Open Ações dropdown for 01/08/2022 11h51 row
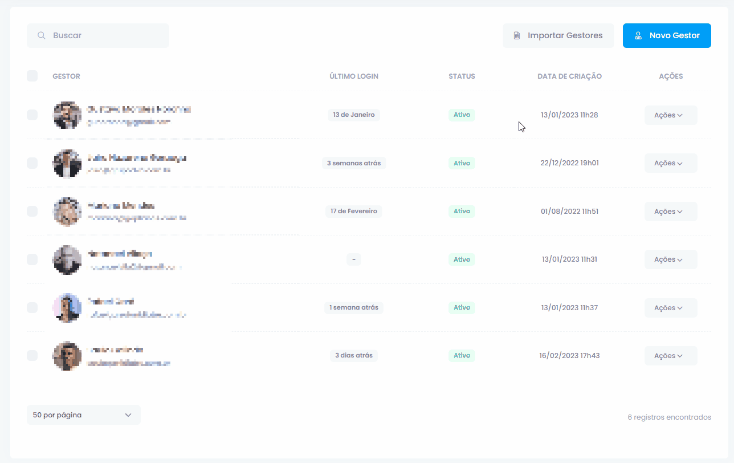 670,212
